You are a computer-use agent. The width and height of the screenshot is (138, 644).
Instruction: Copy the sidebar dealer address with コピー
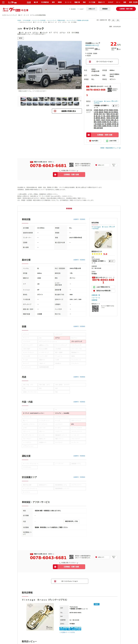pos(112,261)
